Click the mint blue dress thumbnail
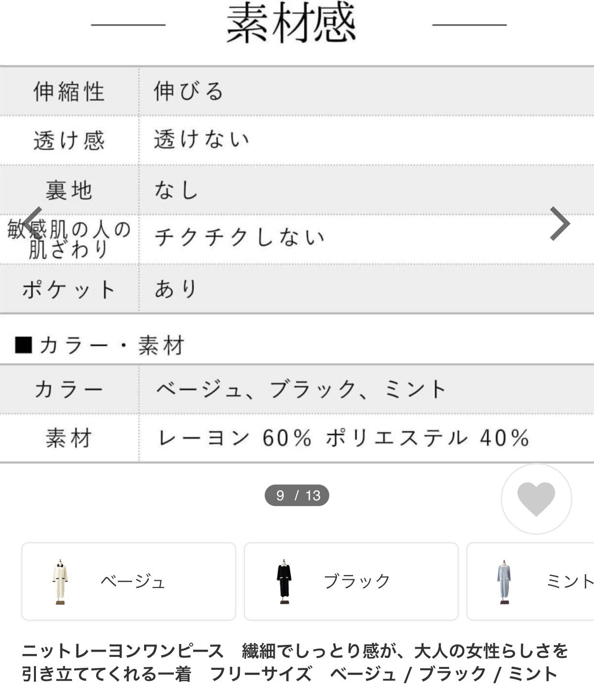This screenshot has width=594, height=700. pos(504,581)
